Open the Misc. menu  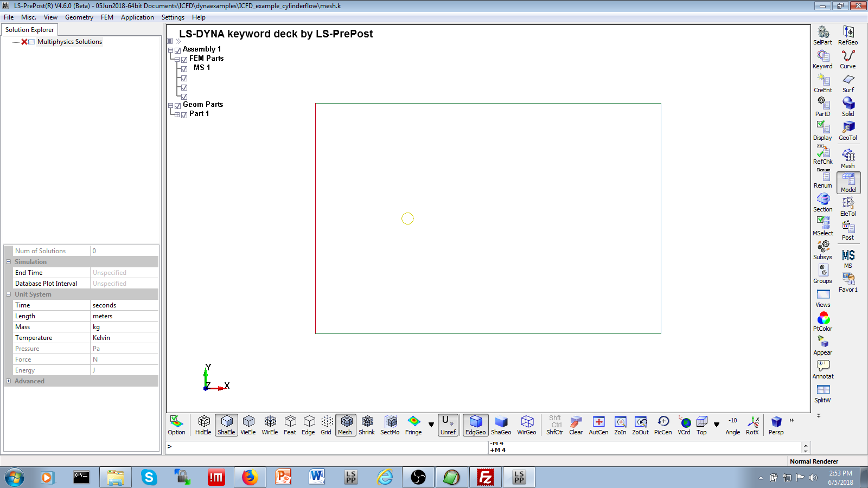pyautogui.click(x=29, y=17)
